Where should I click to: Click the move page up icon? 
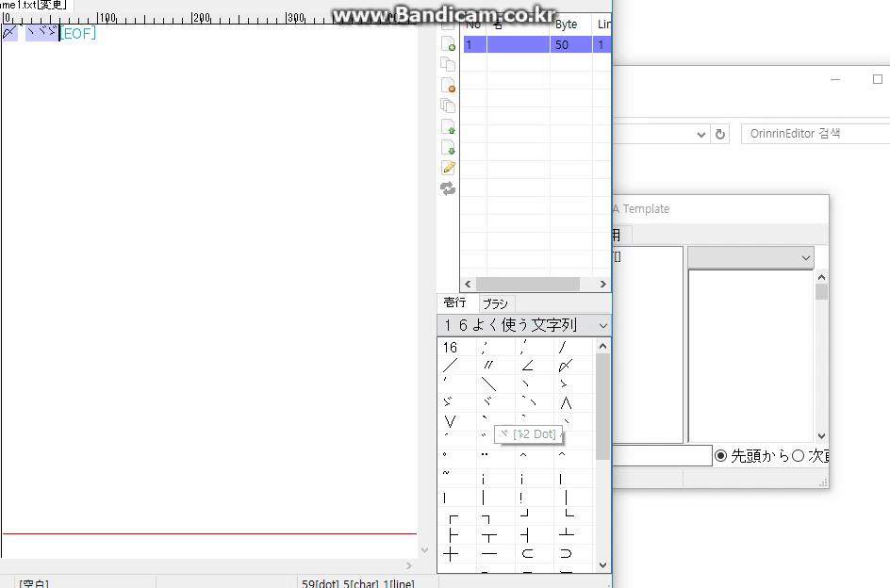point(448,126)
